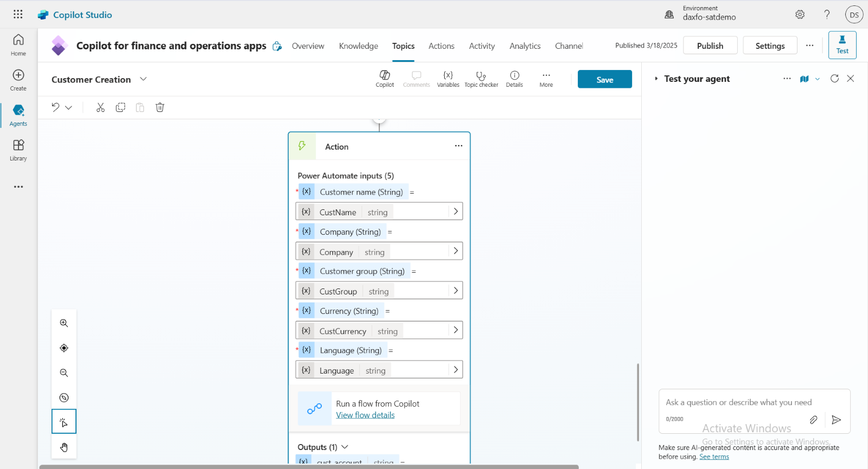868x469 pixels.
Task: Open the Topic checker tool
Action: point(481,79)
